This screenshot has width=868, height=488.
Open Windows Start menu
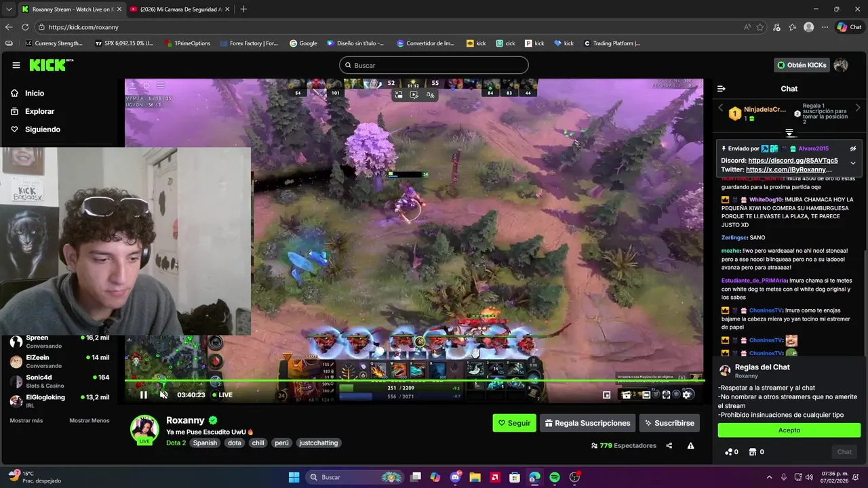coord(294,477)
